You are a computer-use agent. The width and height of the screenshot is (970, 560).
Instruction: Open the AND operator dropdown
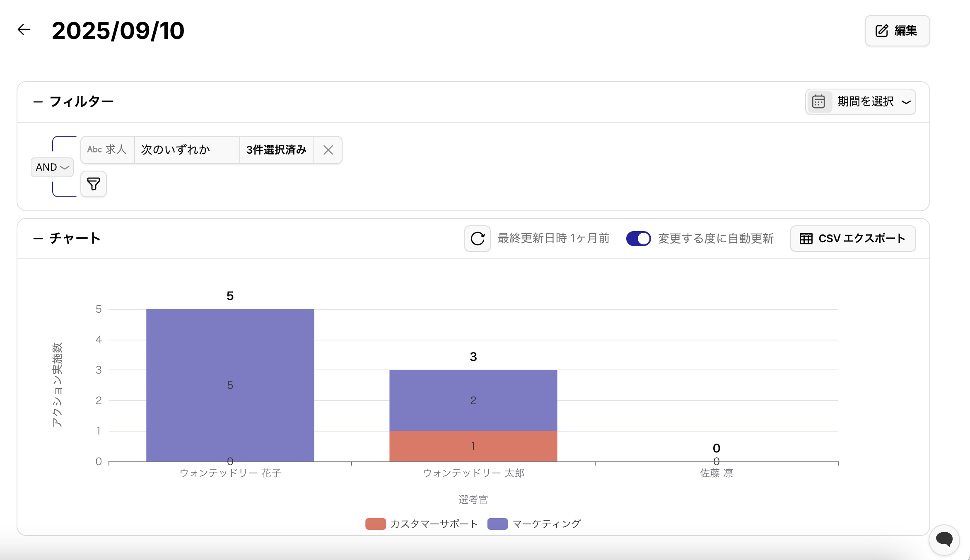52,167
